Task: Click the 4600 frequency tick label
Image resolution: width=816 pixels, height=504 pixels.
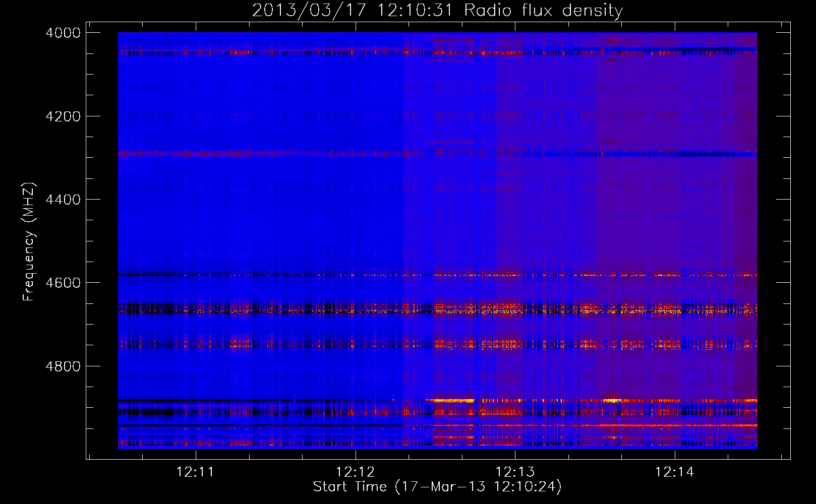Action: (x=63, y=283)
